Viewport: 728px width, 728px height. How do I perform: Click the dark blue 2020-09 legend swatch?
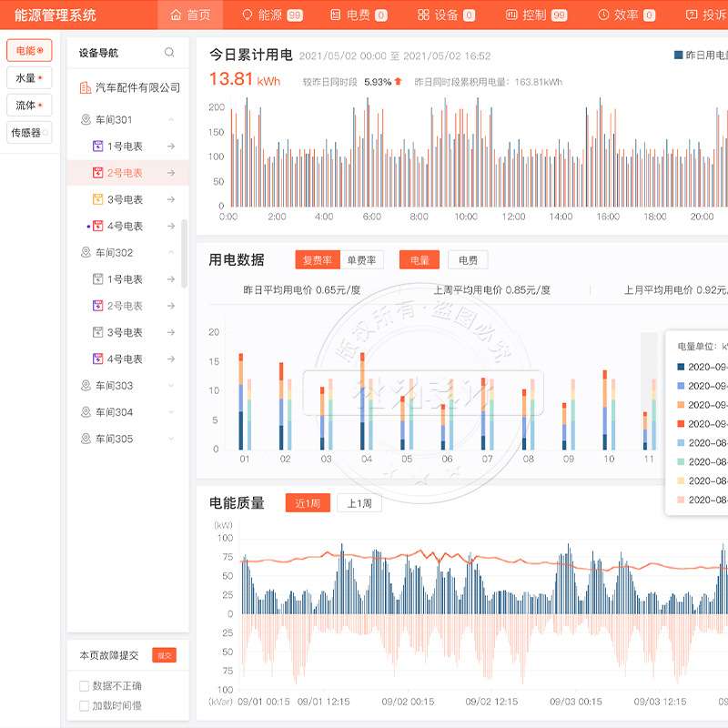(x=681, y=367)
